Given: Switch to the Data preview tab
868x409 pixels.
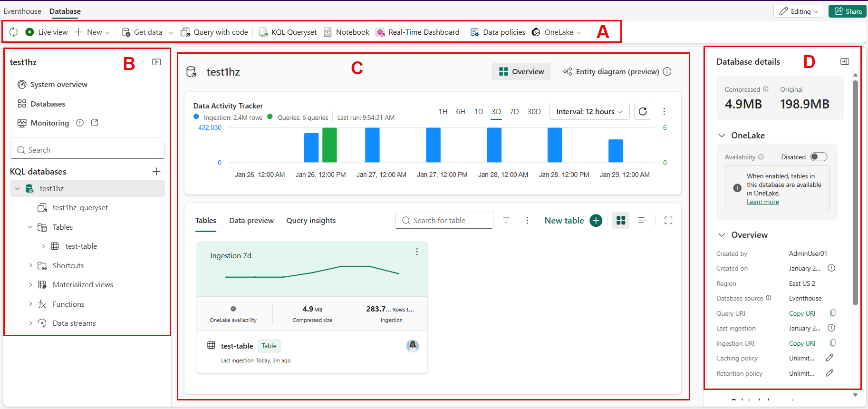Looking at the screenshot, I should click(251, 220).
